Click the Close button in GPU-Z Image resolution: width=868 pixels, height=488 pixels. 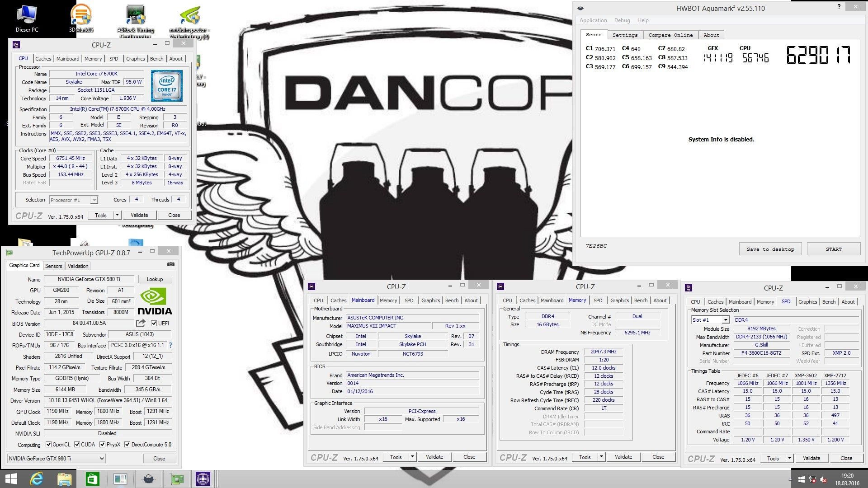point(159,458)
